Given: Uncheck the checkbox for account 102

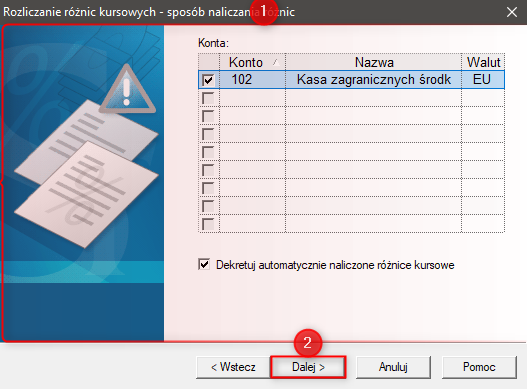Looking at the screenshot, I should coord(208,80).
